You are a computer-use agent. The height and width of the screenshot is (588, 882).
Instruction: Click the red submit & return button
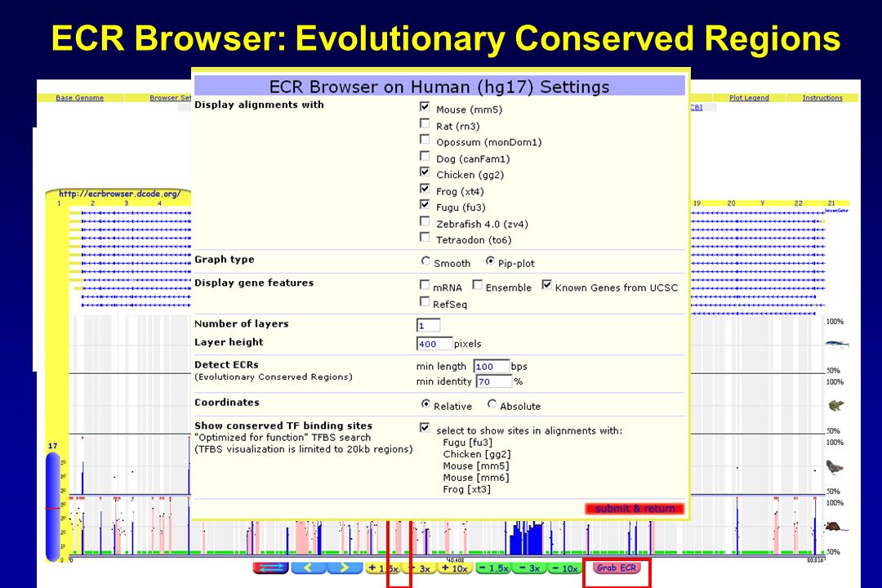pos(635,509)
